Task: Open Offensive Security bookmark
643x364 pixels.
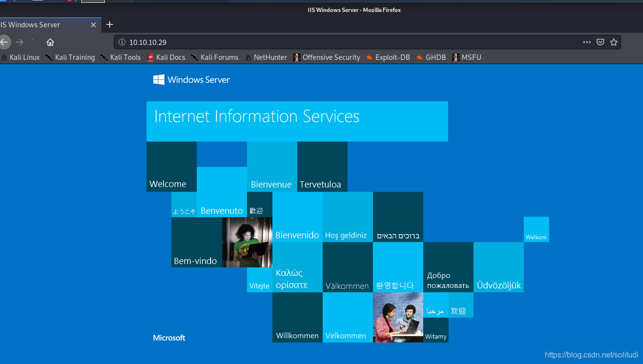Action: pyautogui.click(x=327, y=57)
